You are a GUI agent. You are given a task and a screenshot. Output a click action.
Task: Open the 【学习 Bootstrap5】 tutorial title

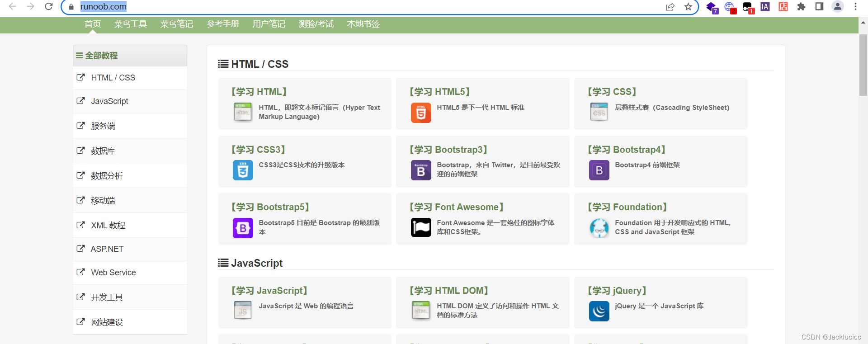coord(270,207)
